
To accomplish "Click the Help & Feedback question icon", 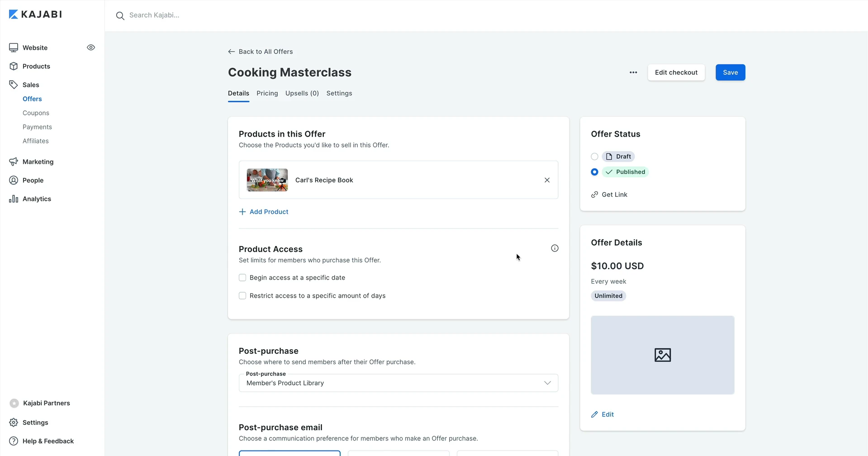I will (14, 441).
